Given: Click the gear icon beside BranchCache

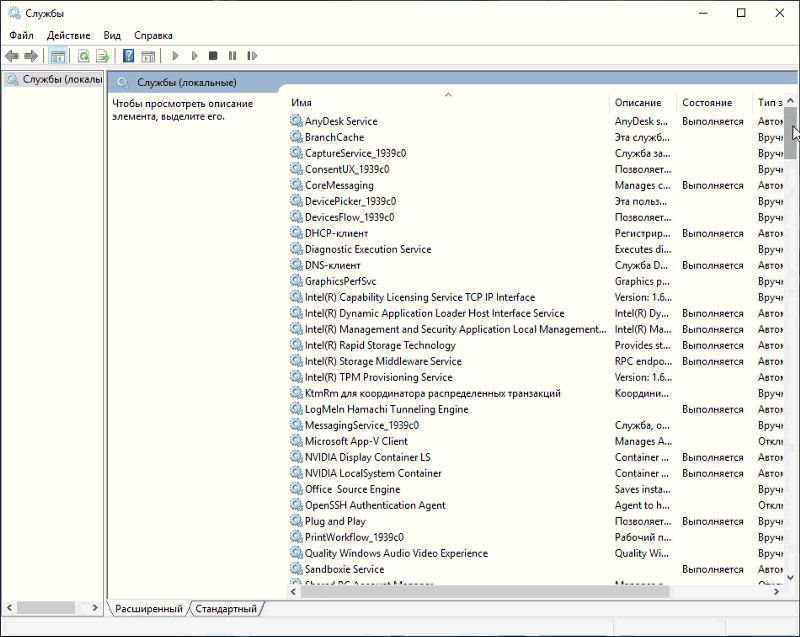Looking at the screenshot, I should [296, 137].
